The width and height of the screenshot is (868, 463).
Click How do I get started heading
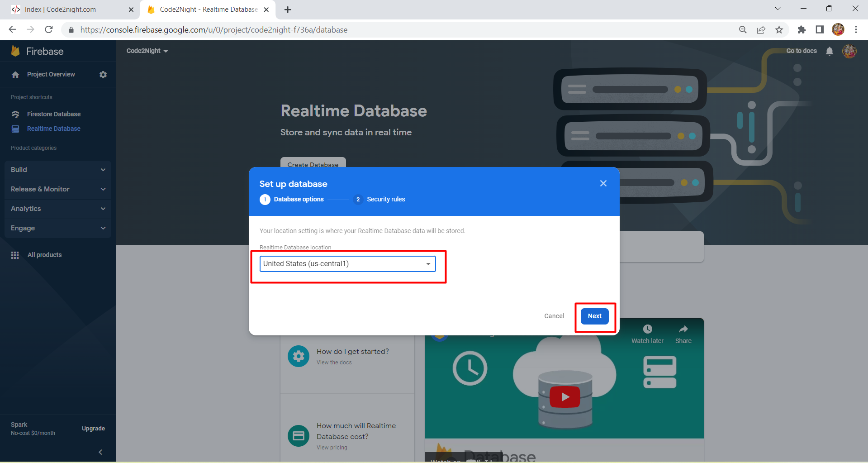(353, 352)
